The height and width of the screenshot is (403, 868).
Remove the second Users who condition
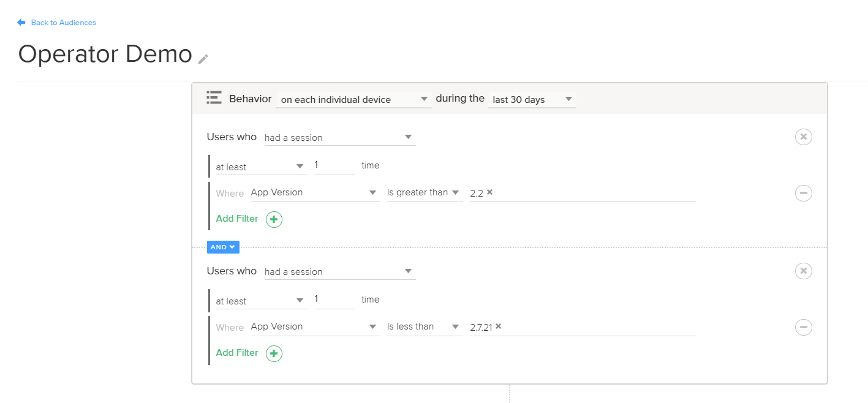pos(803,271)
